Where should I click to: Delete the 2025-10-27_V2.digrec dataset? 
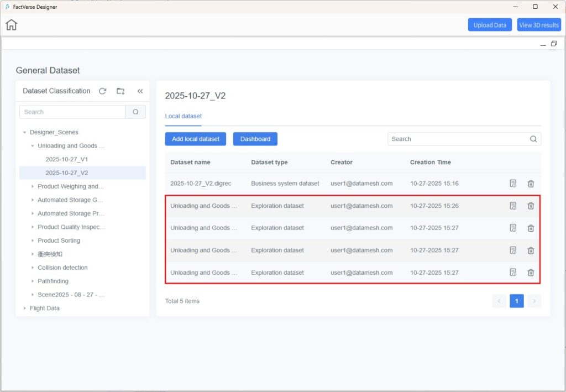[x=531, y=184]
